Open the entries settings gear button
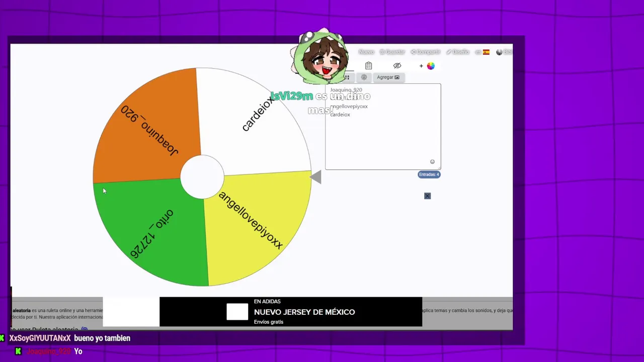Image resolution: width=644 pixels, height=362 pixels. pyautogui.click(x=364, y=77)
